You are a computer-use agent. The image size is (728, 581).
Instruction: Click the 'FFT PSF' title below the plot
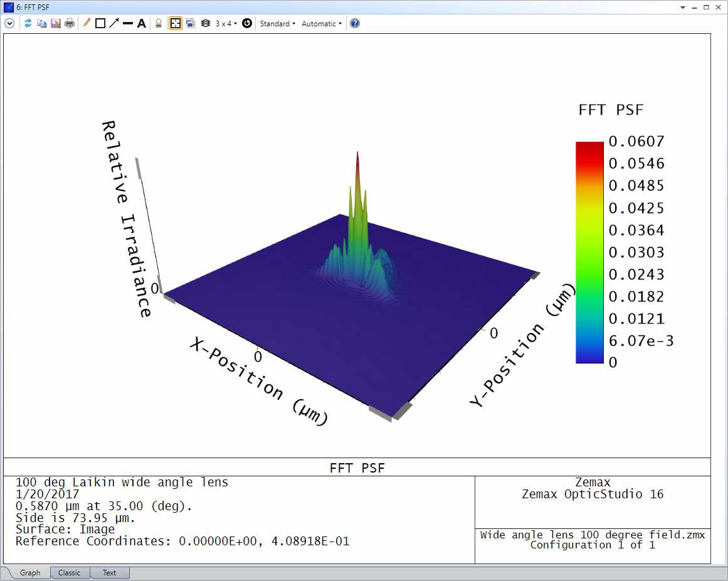tap(357, 468)
